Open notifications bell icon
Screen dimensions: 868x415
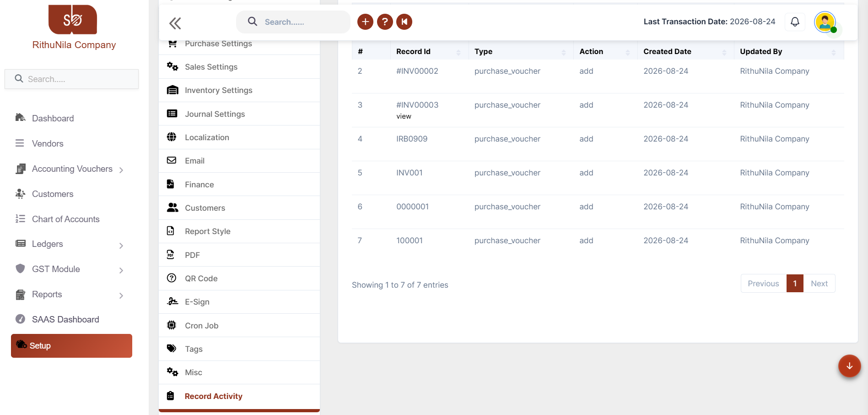(795, 22)
